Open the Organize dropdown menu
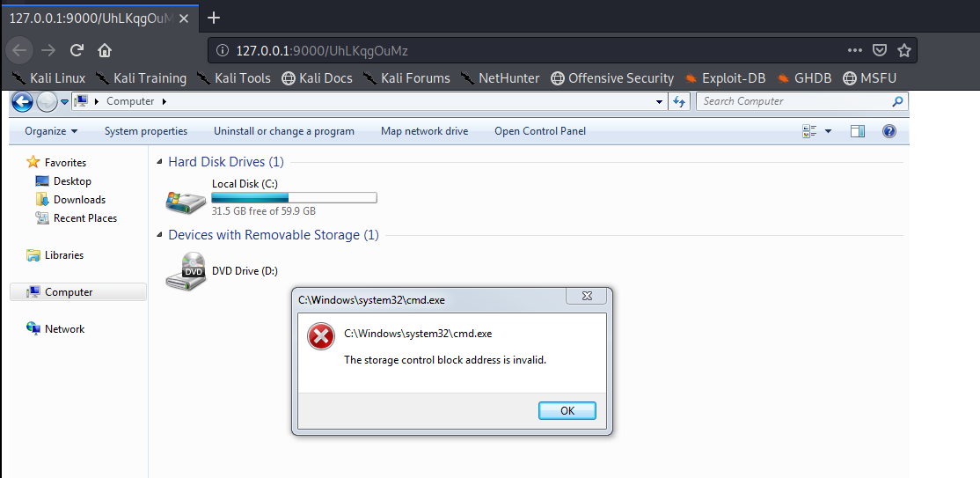The image size is (980, 478). [x=51, y=131]
